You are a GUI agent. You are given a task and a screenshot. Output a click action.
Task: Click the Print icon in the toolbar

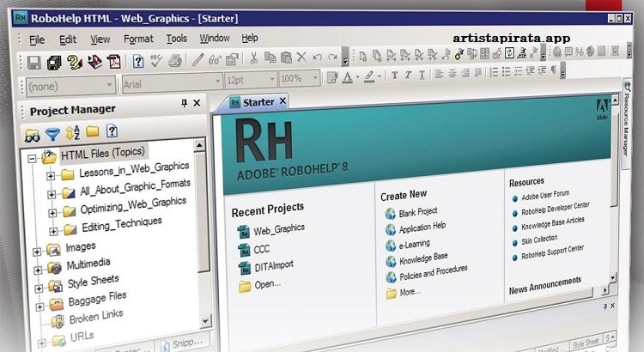(175, 60)
